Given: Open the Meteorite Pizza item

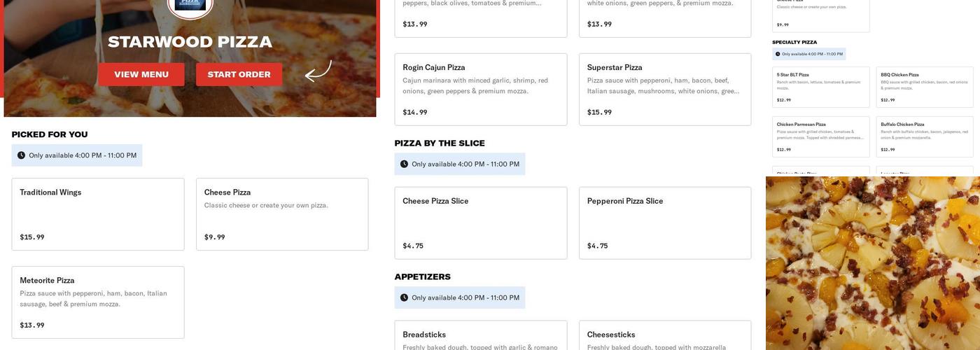Looking at the screenshot, I should pos(98,302).
